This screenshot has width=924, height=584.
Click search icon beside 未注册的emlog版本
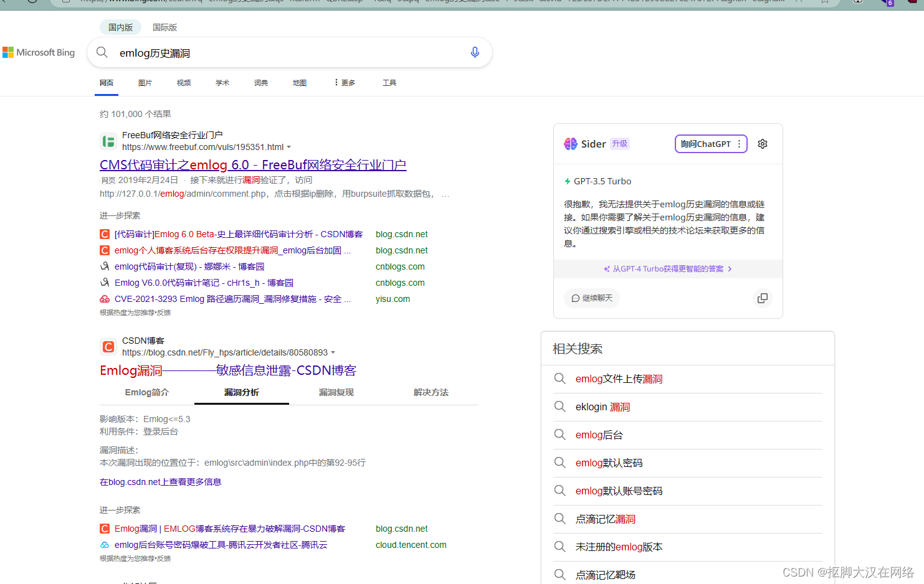click(x=560, y=547)
